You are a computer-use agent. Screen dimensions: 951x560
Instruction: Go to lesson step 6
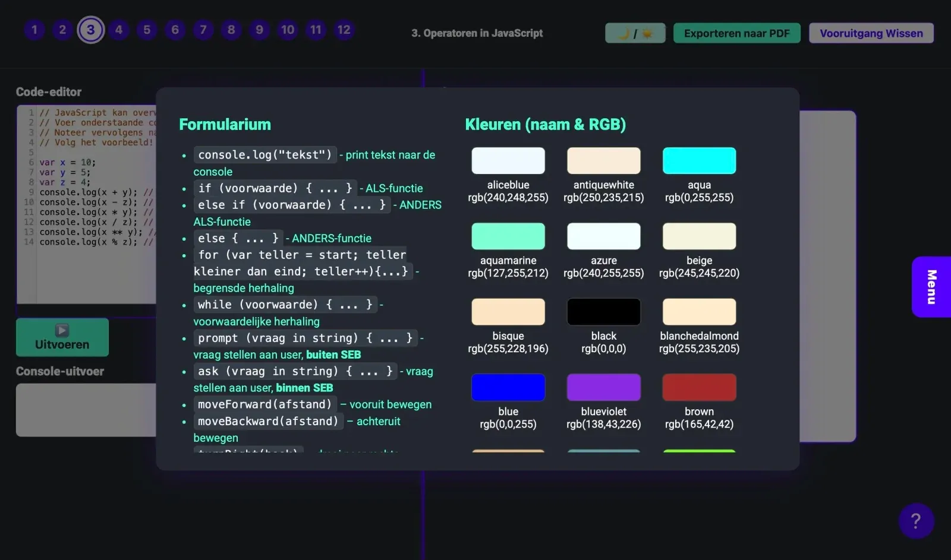pos(175,30)
